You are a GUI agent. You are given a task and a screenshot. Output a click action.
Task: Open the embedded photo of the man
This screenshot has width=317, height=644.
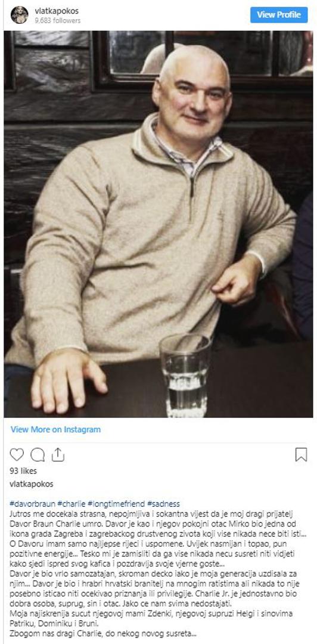click(158, 224)
